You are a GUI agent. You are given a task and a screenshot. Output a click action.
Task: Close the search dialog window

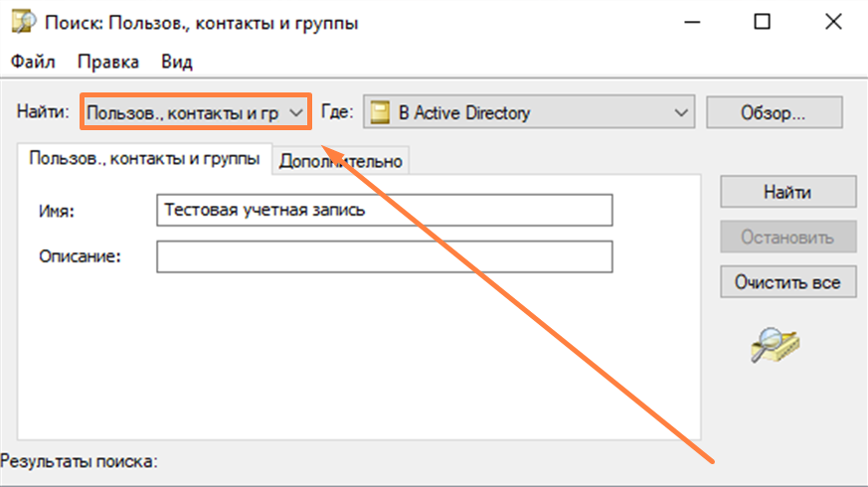click(833, 22)
